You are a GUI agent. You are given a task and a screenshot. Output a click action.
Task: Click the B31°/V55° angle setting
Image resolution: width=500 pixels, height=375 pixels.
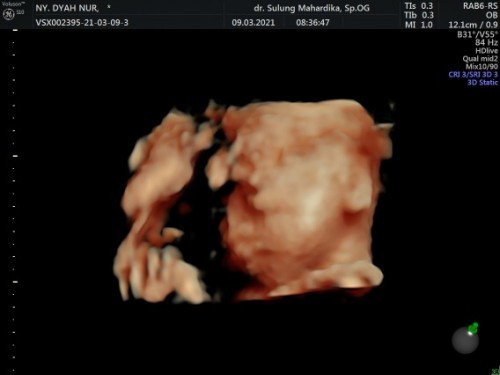[477, 34]
